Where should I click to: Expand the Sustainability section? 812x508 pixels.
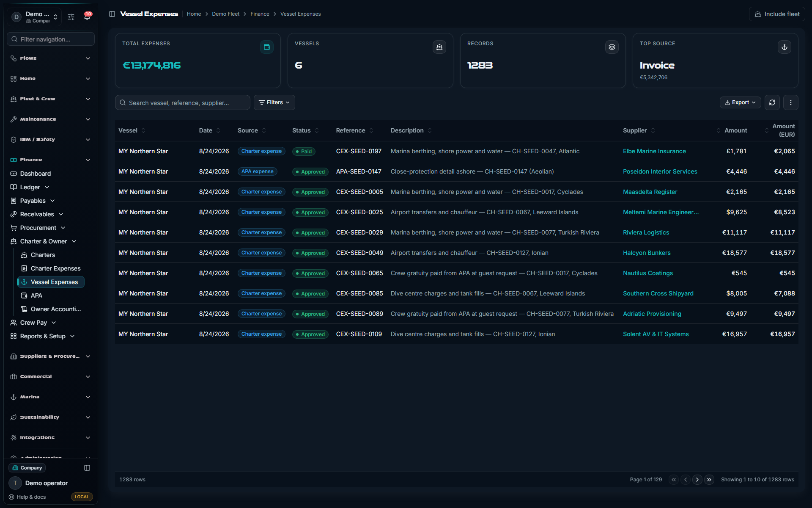coord(50,417)
